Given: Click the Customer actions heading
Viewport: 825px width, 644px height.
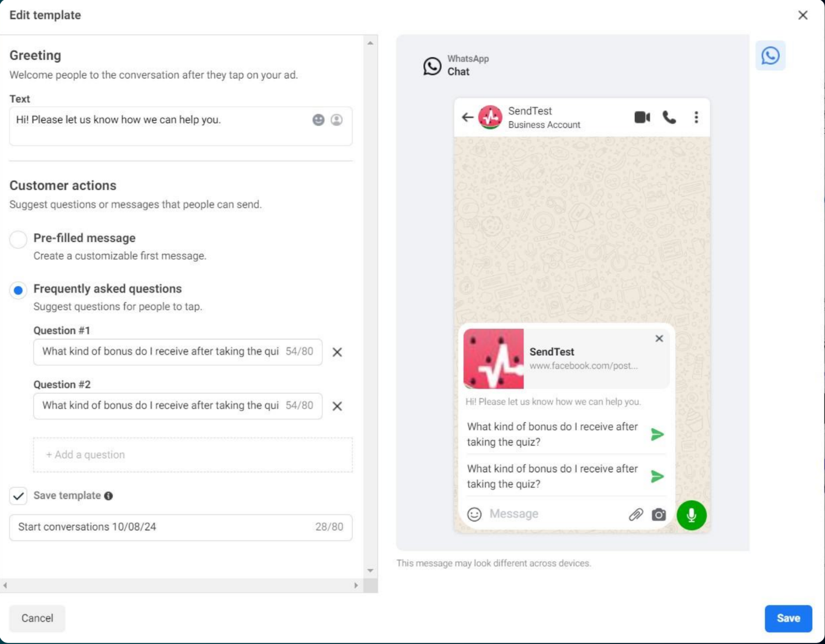Looking at the screenshot, I should (63, 186).
